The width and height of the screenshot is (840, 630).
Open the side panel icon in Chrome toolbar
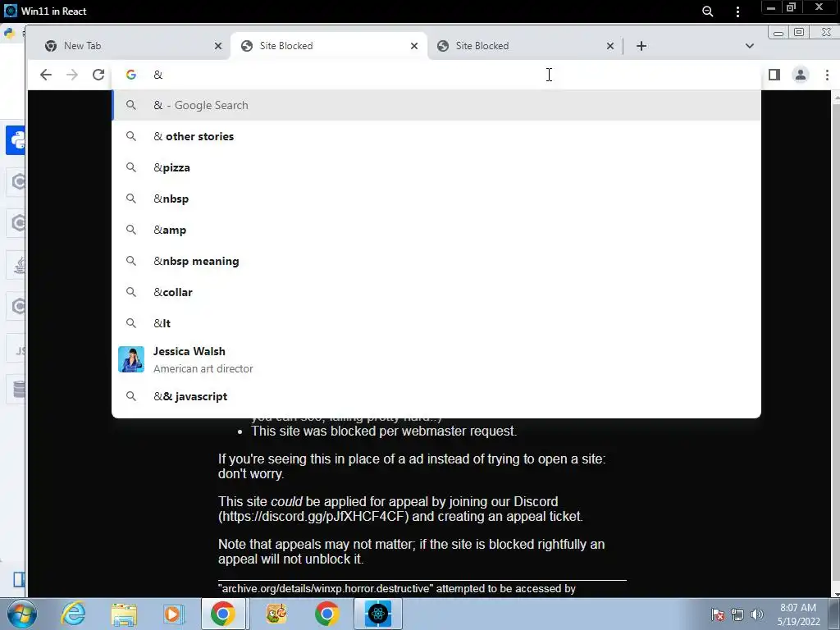tap(774, 75)
